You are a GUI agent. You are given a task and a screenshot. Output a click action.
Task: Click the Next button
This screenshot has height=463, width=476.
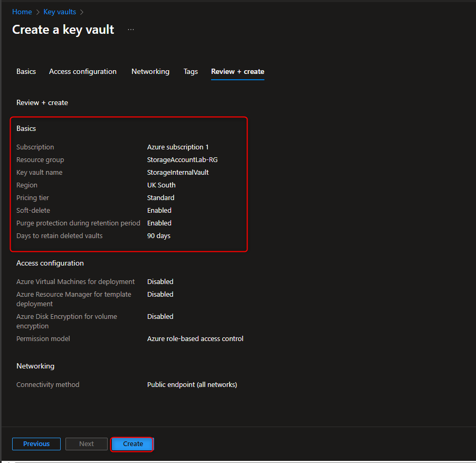(x=86, y=443)
